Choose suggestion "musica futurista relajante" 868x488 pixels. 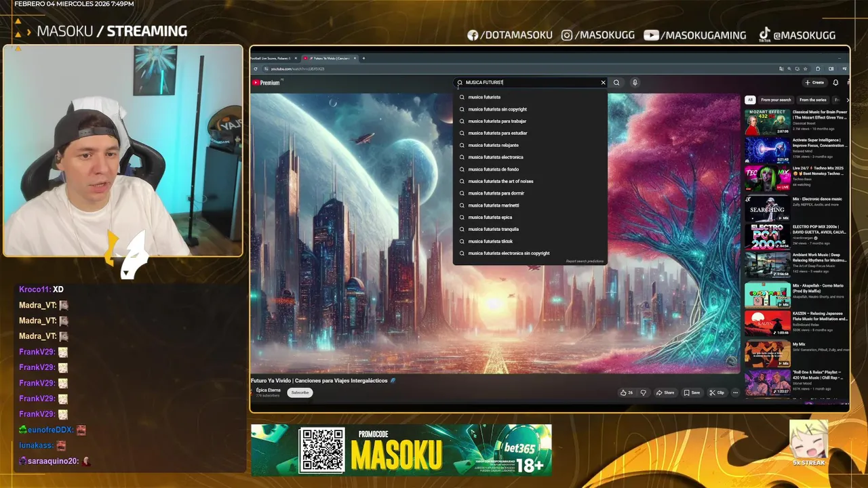530,145
